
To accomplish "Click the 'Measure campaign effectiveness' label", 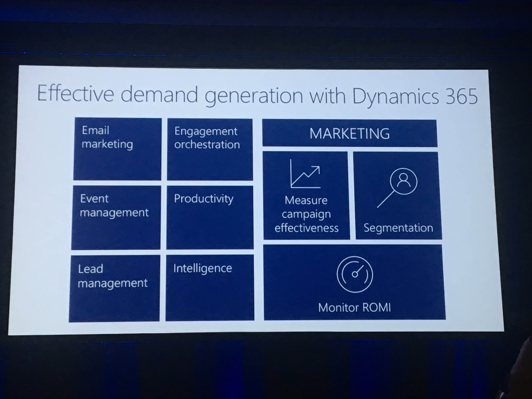I will [x=306, y=214].
